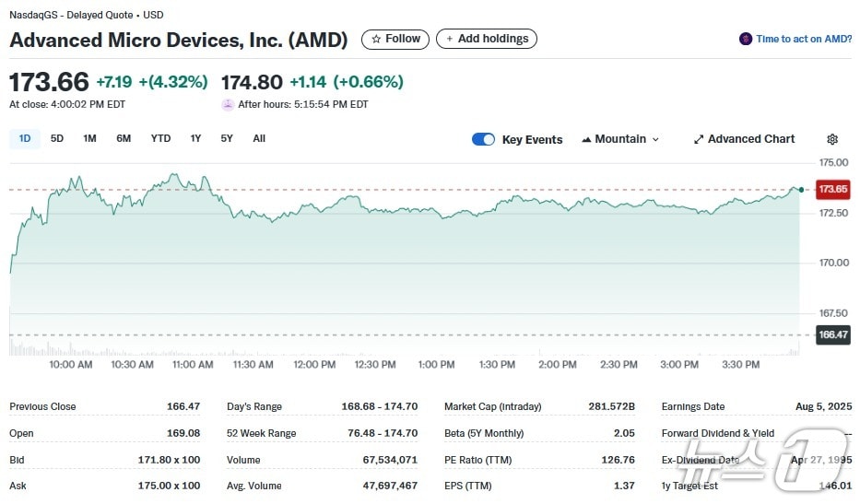Viewport: 860px width, 504px height.
Task: Select the 6M time range tab
Action: pyautogui.click(x=124, y=139)
